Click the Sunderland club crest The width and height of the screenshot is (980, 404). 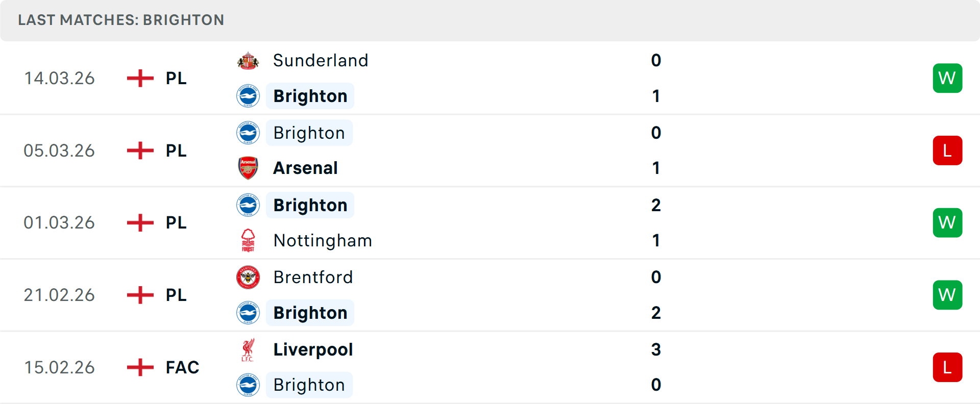248,60
